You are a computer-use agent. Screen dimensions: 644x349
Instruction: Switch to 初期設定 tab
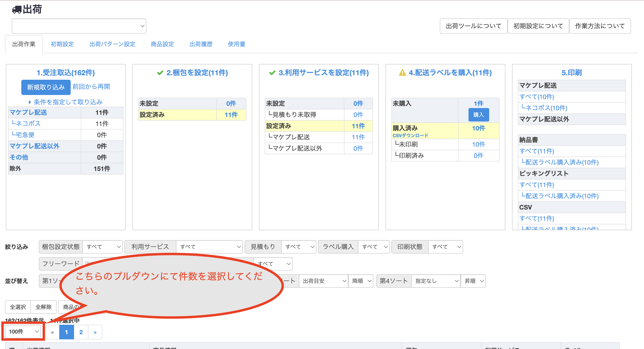click(x=62, y=44)
